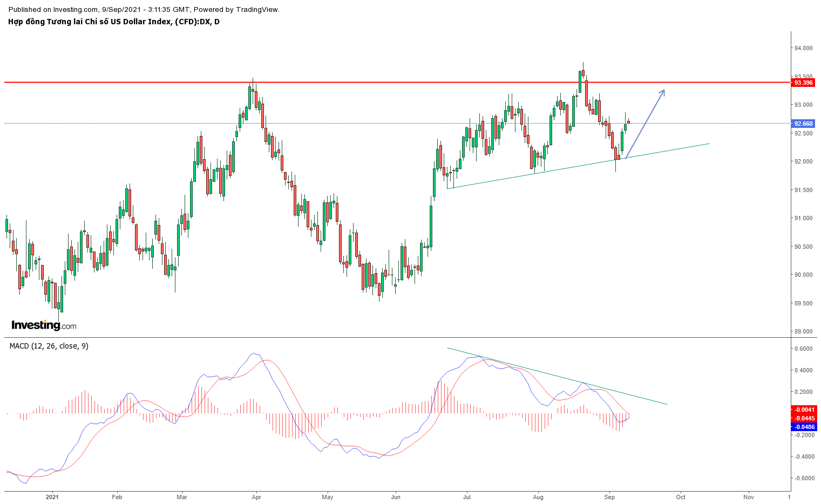Click the Oct label on time axis
The width and height of the screenshot is (821, 504).
pyautogui.click(x=681, y=497)
